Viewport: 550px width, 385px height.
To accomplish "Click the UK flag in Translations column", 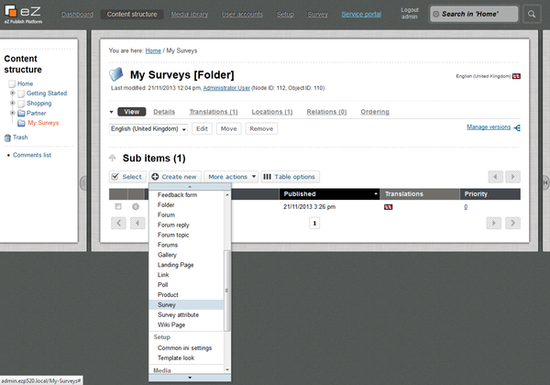I will (x=388, y=207).
